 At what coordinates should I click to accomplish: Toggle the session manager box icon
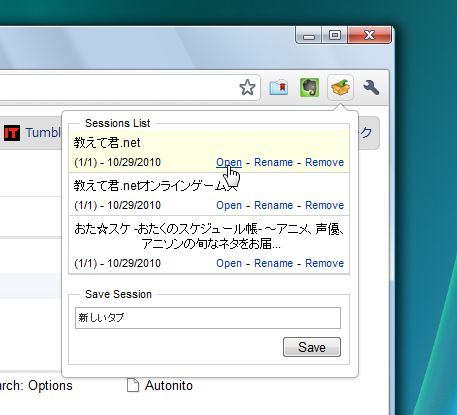(x=340, y=88)
